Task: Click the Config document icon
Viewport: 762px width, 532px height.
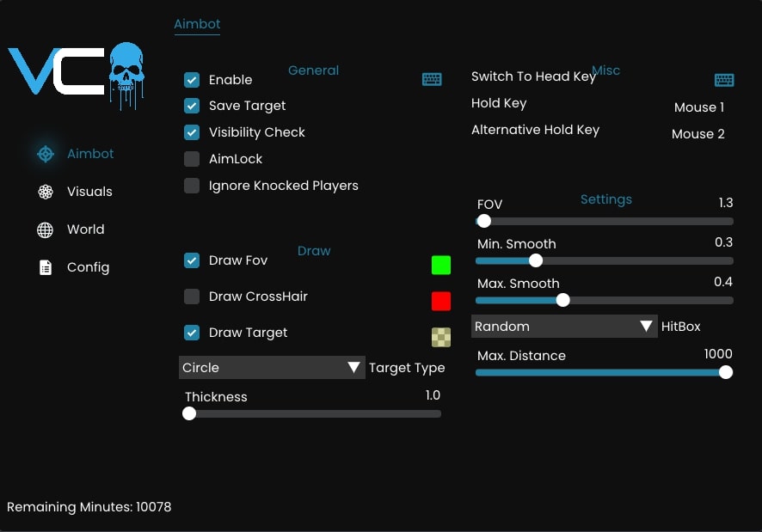Action: [46, 267]
